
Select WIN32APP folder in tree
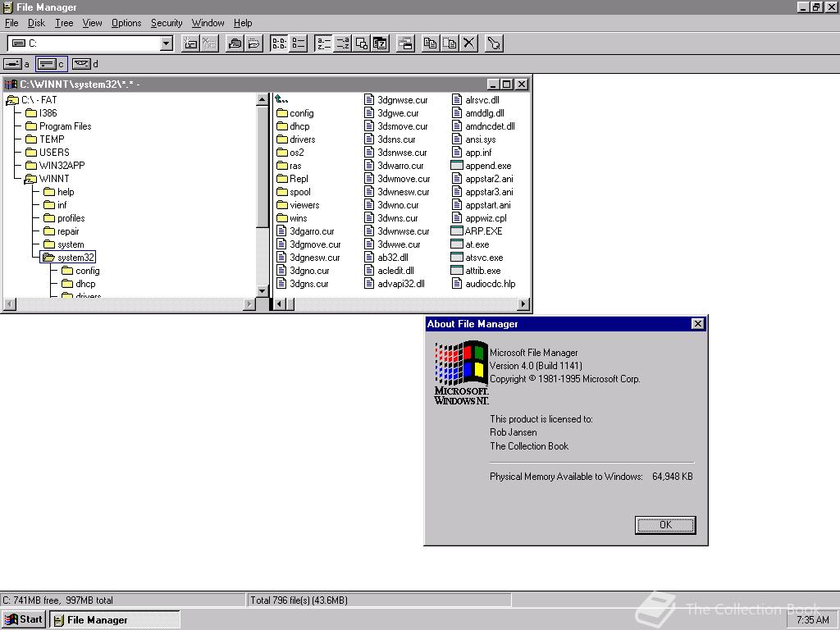point(55,166)
